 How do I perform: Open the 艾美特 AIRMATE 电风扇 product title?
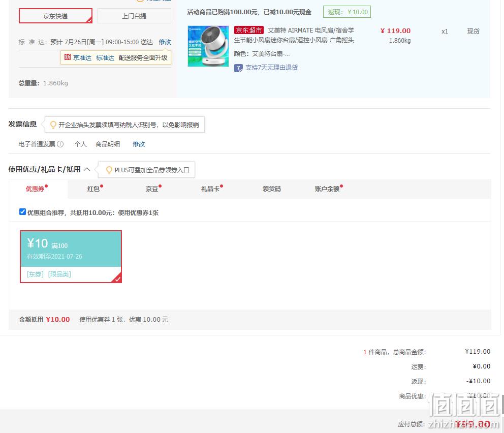tap(294, 35)
